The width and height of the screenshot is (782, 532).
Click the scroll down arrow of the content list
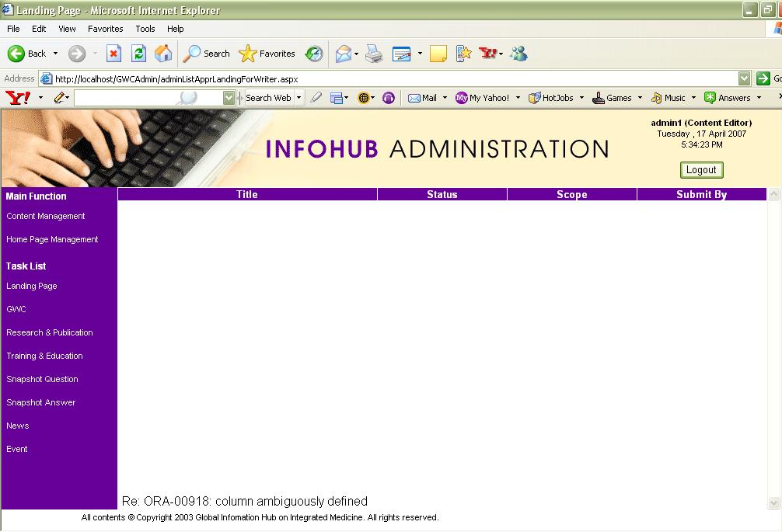(x=773, y=502)
